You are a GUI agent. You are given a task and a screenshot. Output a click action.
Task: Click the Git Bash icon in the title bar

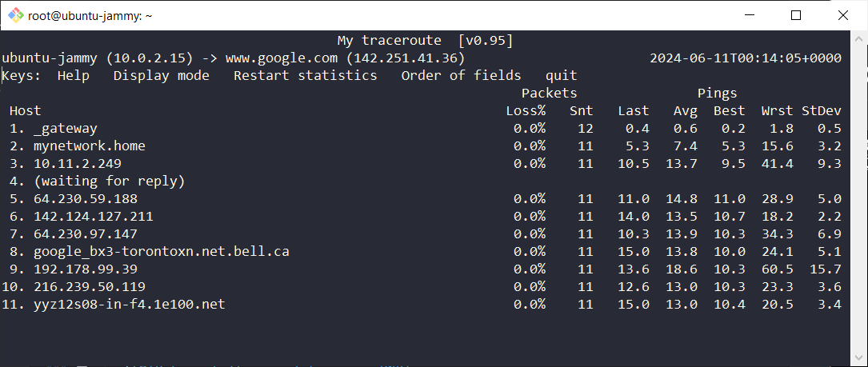(15, 15)
